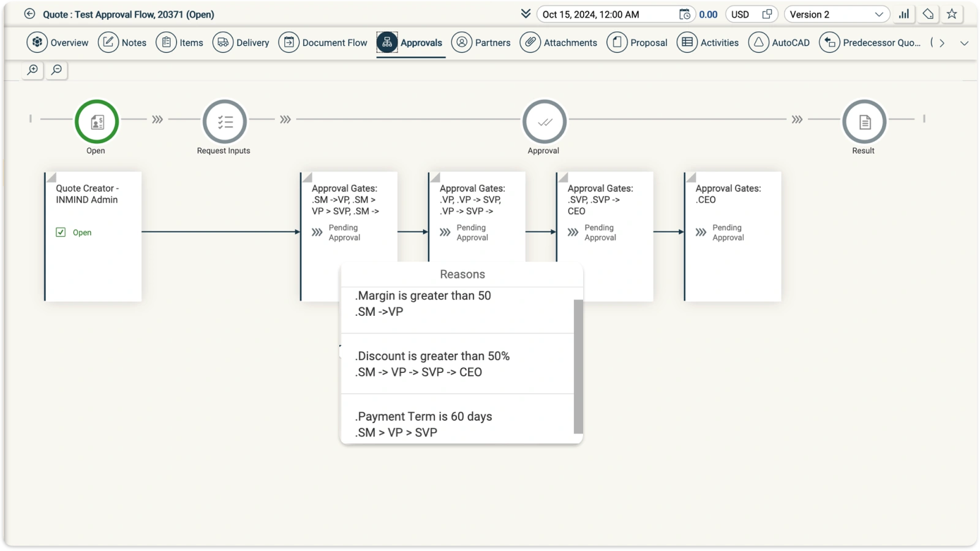Click the Approval stage circle
Image resolution: width=980 pixels, height=551 pixels.
click(545, 121)
